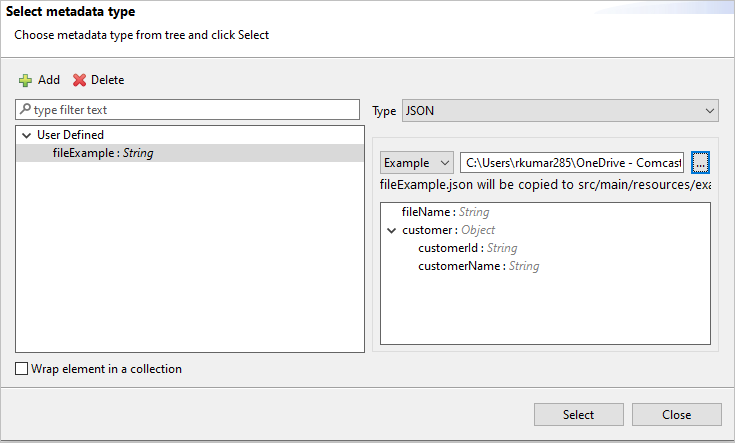Collapse the User Defined tree node
The width and height of the screenshot is (735, 443).
pos(25,135)
